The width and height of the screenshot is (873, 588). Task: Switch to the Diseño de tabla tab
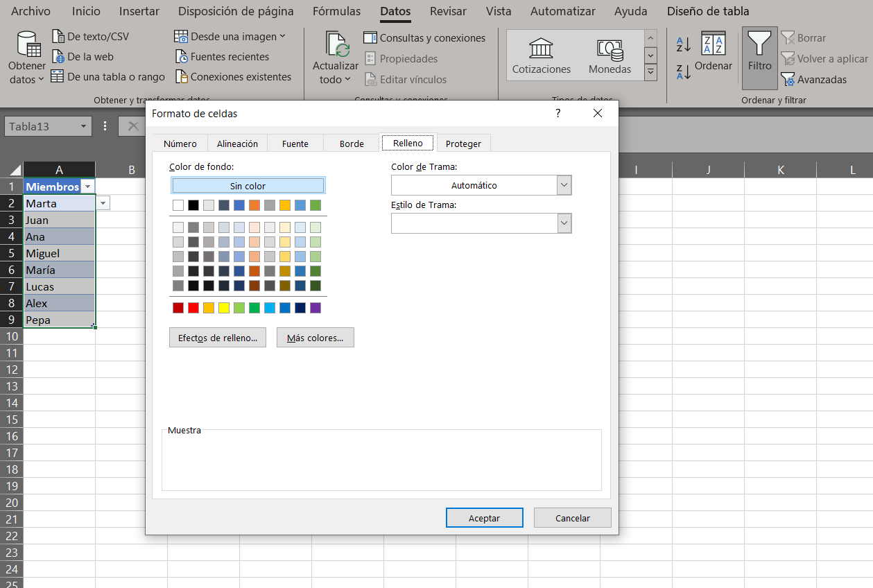click(708, 11)
